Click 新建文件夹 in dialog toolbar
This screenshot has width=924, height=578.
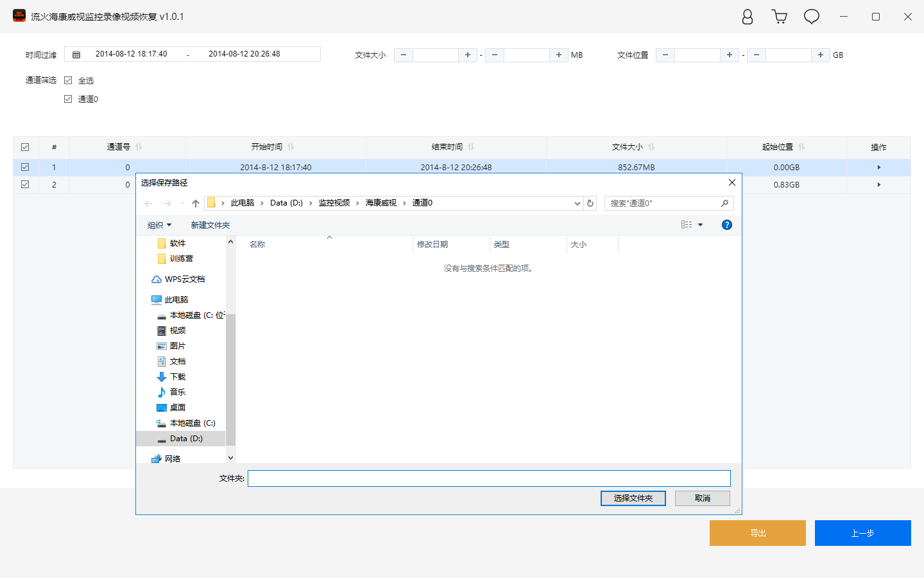click(x=210, y=225)
